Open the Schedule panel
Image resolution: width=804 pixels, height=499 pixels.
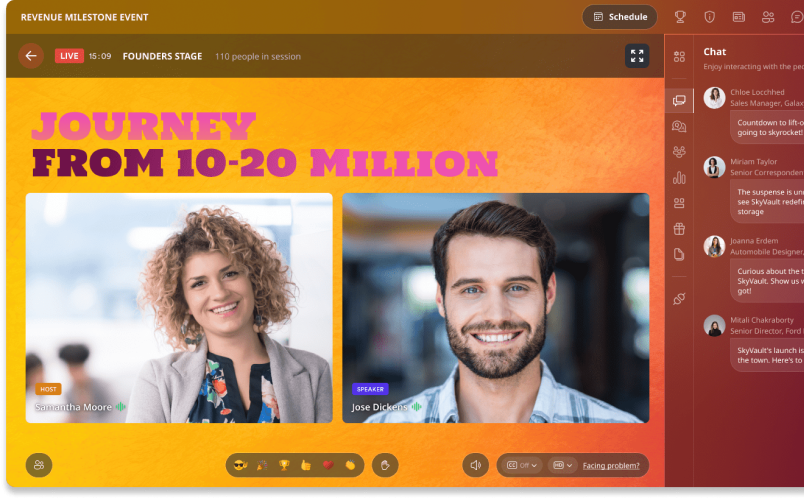[620, 17]
